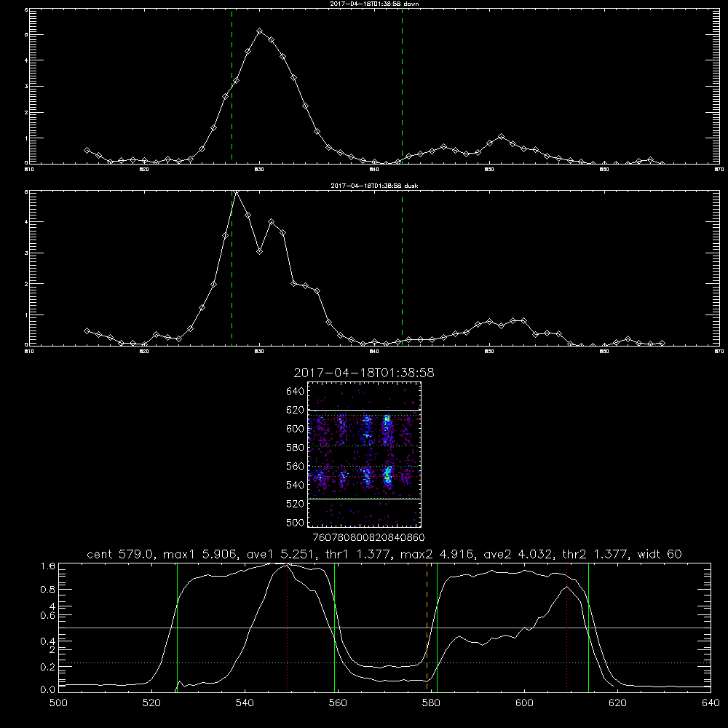
Task: Click the 'max1 5.906' value
Action: coord(198,554)
